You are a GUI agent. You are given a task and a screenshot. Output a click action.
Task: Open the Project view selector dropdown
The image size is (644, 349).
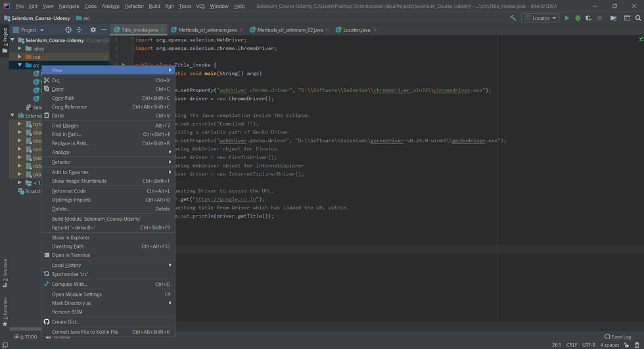tap(29, 30)
